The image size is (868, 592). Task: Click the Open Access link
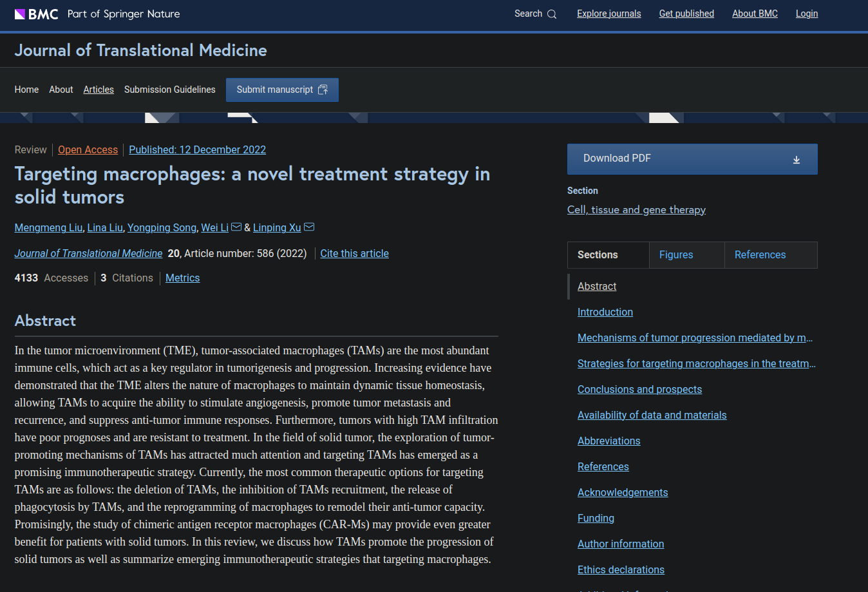[88, 149]
